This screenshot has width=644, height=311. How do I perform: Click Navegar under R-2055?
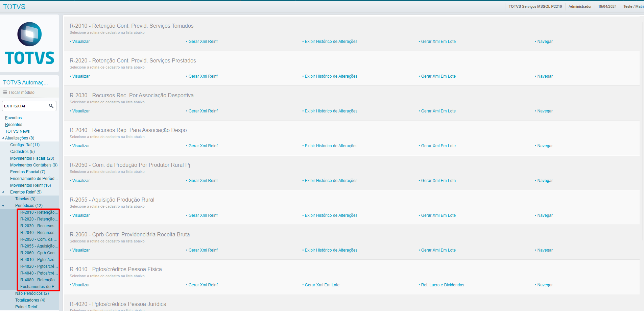tap(545, 215)
